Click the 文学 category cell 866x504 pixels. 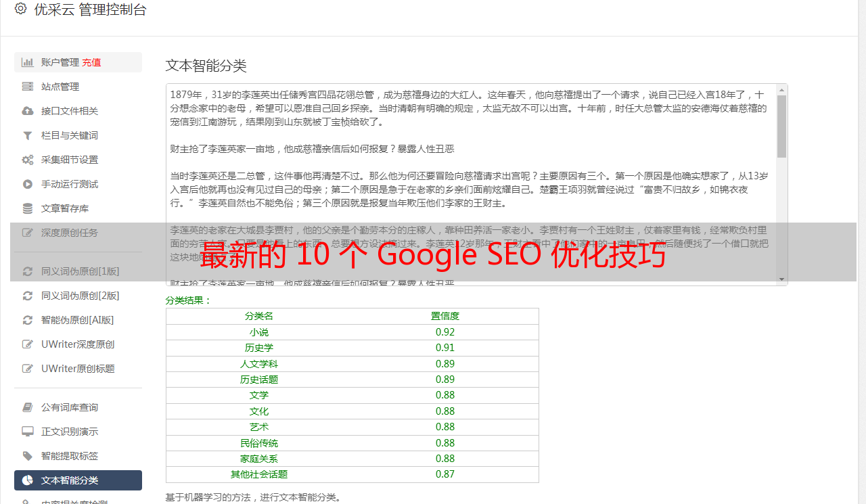[259, 395]
